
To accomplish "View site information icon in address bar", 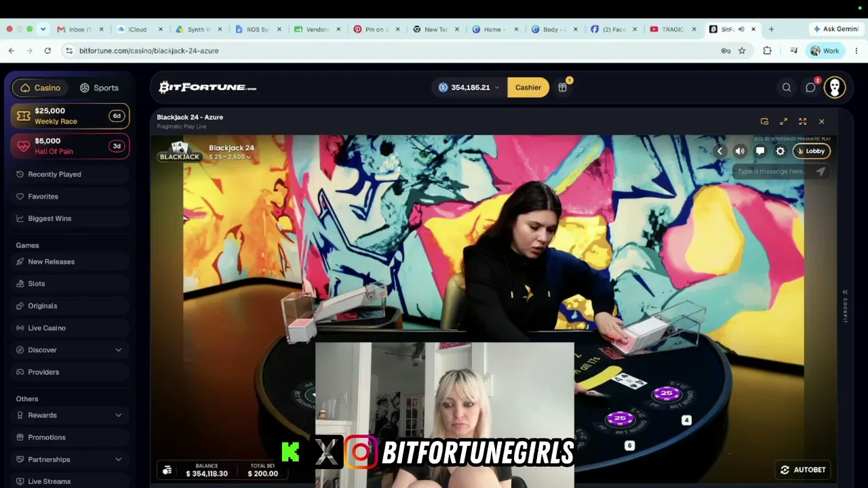I will pos(68,51).
